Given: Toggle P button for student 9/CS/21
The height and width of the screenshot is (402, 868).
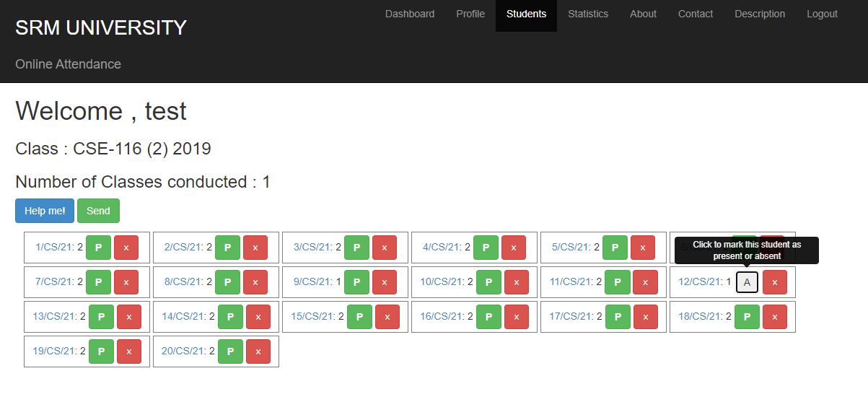Looking at the screenshot, I should (x=356, y=282).
